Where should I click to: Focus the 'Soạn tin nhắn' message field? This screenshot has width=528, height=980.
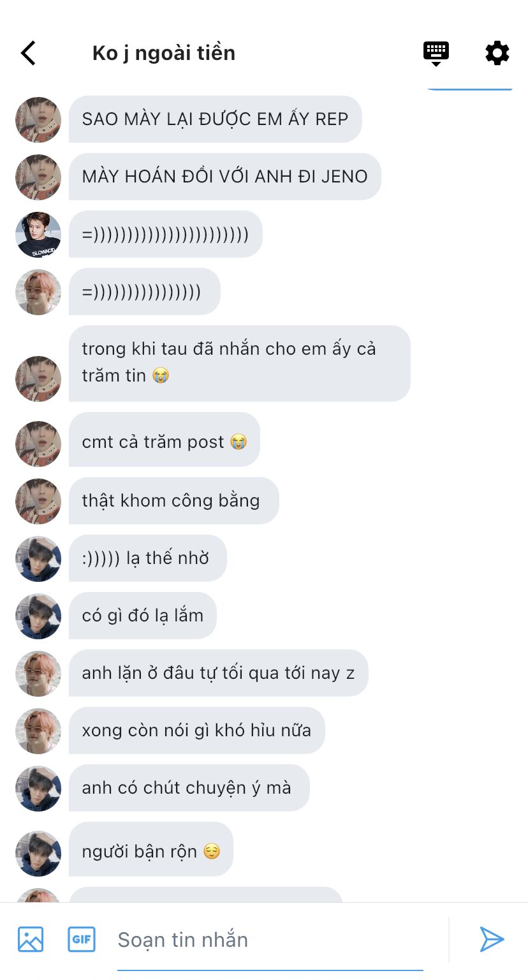point(270,940)
